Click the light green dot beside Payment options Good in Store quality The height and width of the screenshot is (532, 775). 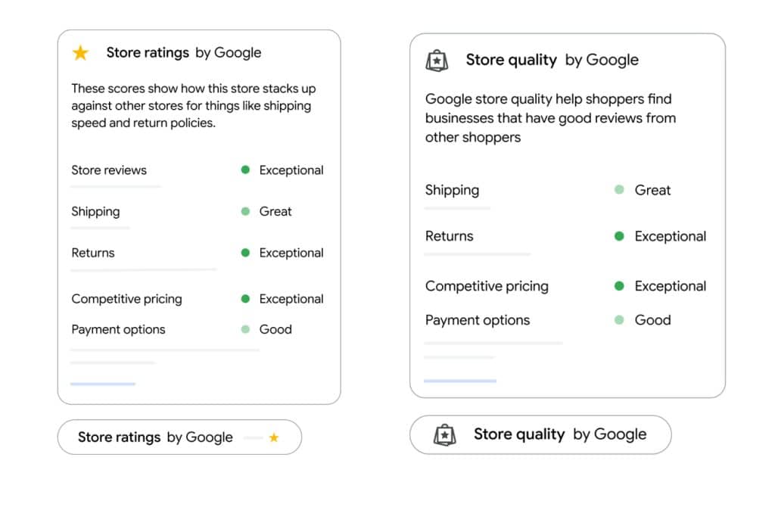coord(619,320)
